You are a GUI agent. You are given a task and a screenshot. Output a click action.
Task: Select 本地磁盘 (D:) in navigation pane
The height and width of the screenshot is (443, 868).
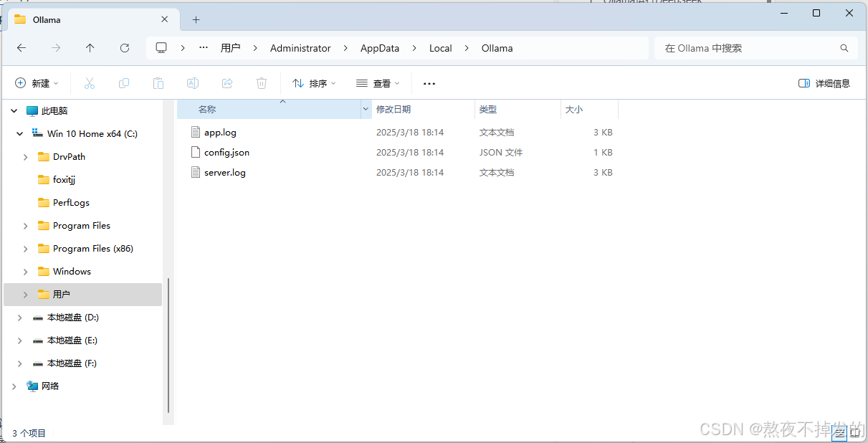(x=72, y=318)
